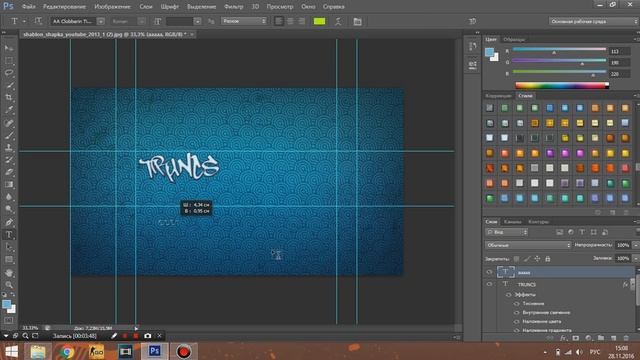640x360 pixels.
Task: Switch to the Каналы tab
Action: (x=512, y=222)
